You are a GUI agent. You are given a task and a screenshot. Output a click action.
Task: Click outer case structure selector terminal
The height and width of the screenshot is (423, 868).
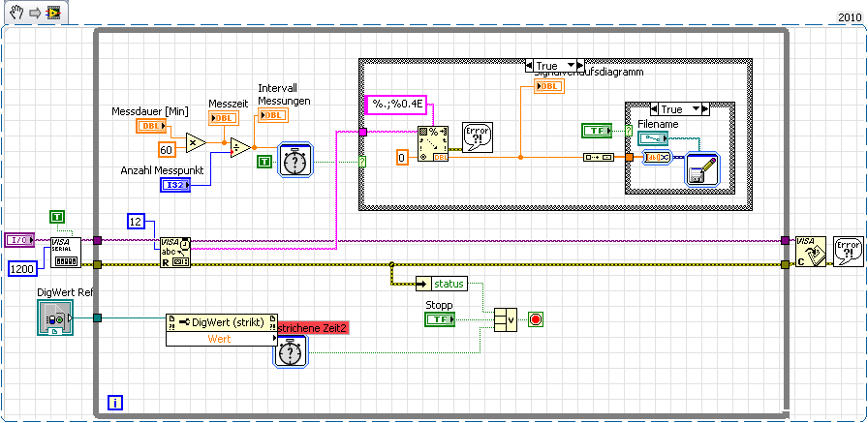click(362, 162)
